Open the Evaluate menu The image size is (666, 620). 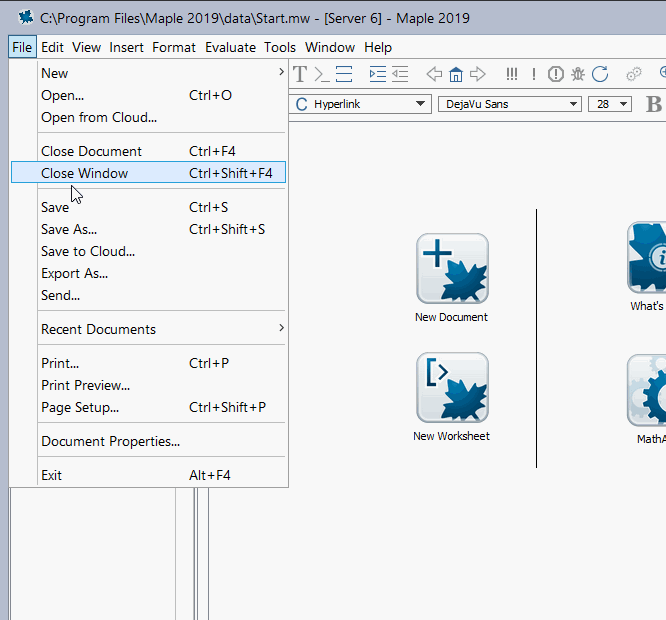click(230, 47)
